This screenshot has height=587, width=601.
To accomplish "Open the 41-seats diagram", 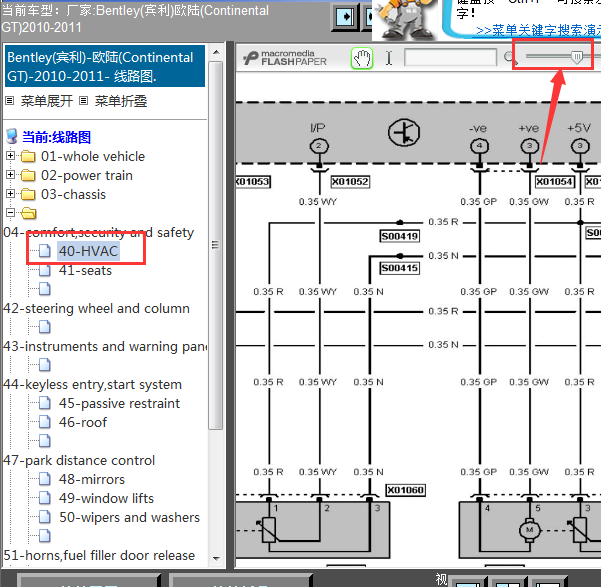I will (85, 270).
